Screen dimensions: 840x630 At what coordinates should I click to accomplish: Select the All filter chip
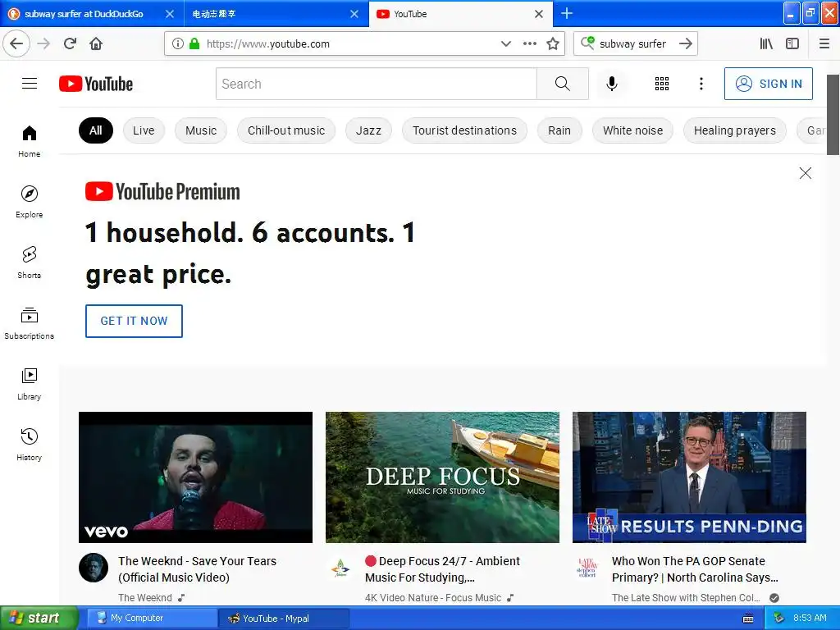(x=96, y=130)
